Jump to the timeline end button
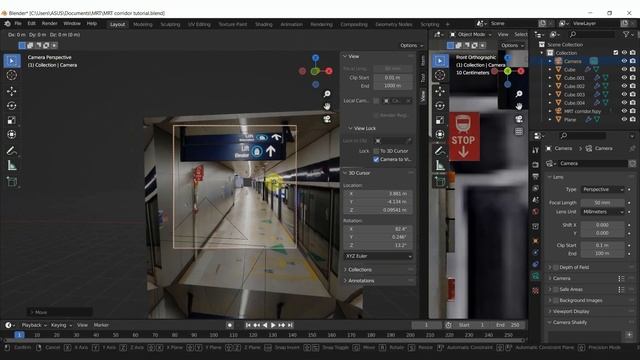 [290, 325]
